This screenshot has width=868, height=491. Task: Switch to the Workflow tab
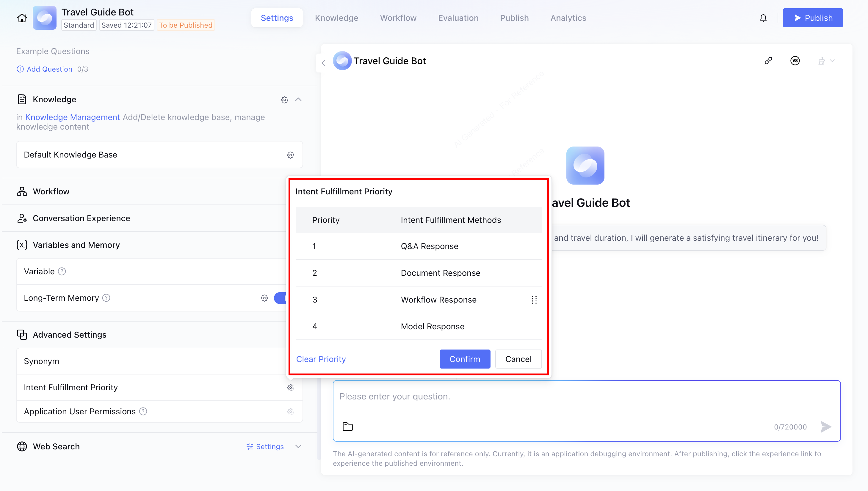[398, 18]
